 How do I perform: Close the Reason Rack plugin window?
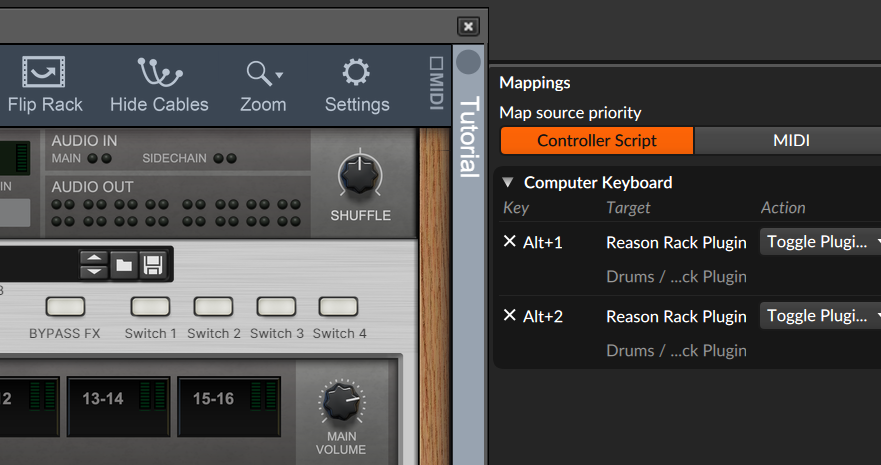tap(468, 26)
